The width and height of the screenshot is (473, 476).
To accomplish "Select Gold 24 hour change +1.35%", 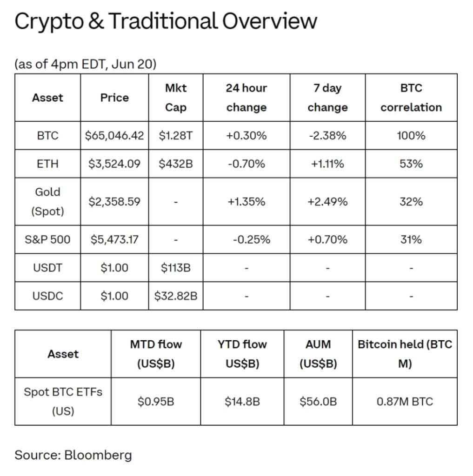I will 246,202.
